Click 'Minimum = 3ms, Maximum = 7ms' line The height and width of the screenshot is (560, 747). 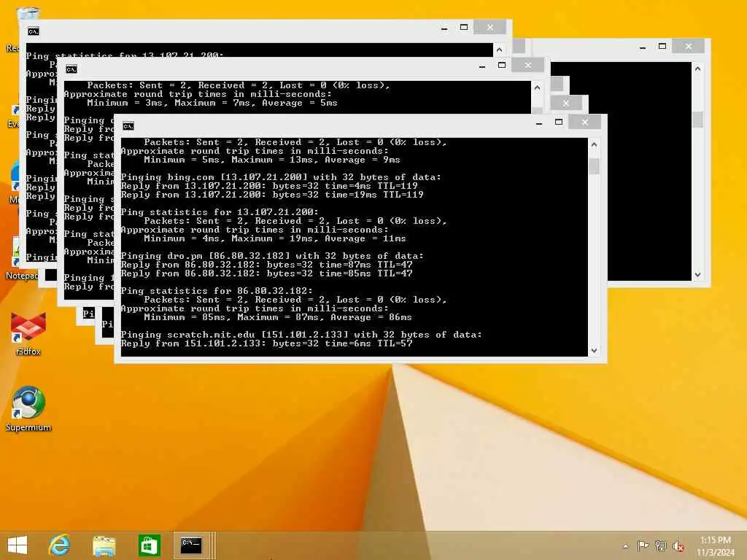click(212, 103)
